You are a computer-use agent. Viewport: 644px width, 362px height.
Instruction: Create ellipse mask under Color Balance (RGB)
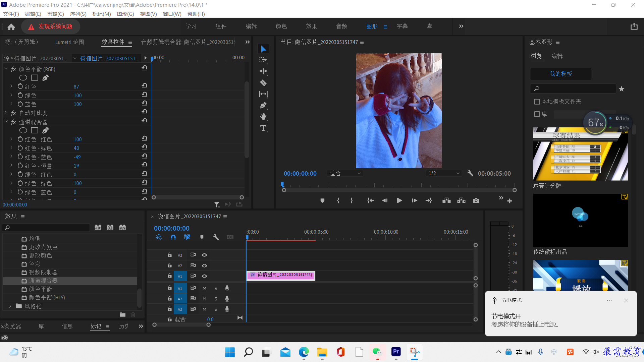pos(23,78)
